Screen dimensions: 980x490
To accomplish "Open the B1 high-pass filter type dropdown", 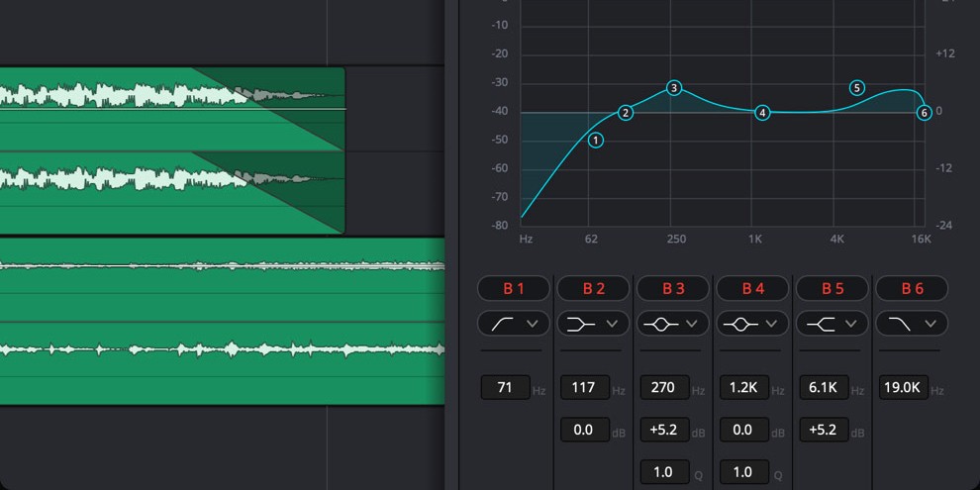I will tap(514, 323).
